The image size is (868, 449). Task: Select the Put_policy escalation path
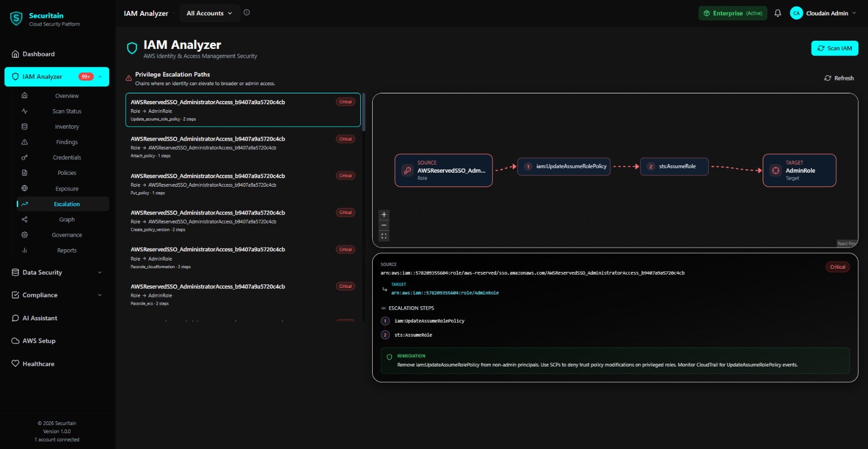pos(243,184)
